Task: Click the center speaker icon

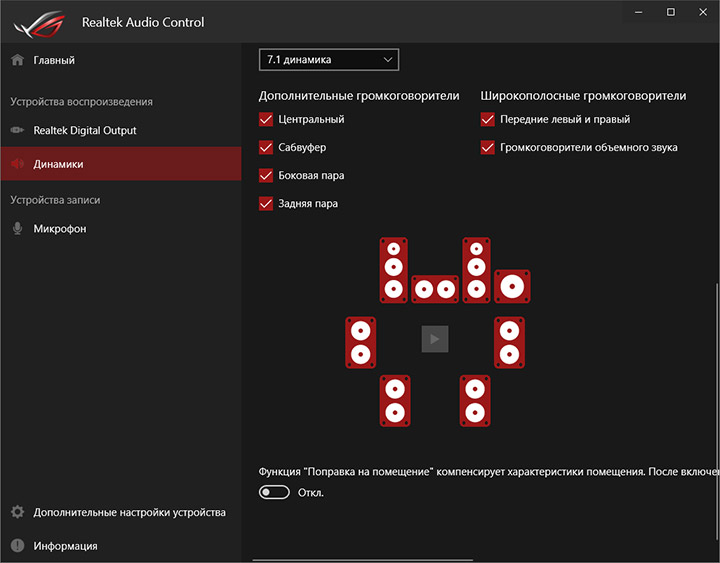Action: (435, 290)
